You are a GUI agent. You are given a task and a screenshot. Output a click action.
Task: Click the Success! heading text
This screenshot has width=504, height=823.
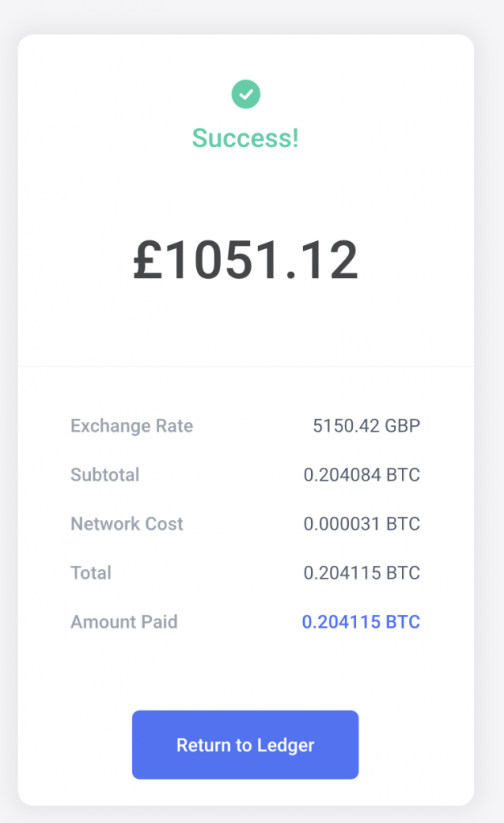tap(245, 138)
